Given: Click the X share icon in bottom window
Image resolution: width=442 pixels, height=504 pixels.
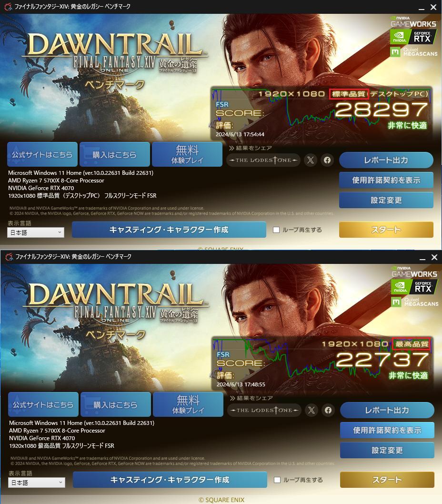Looking at the screenshot, I should pyautogui.click(x=311, y=410).
